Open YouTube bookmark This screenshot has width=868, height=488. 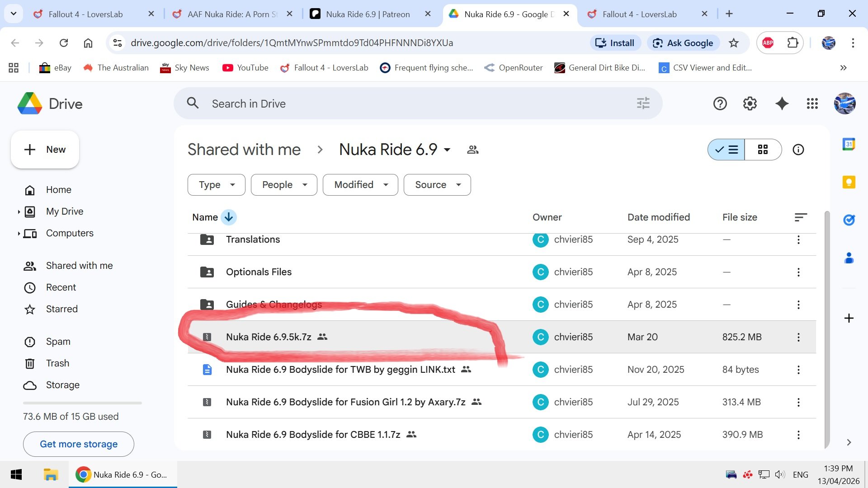coord(245,68)
